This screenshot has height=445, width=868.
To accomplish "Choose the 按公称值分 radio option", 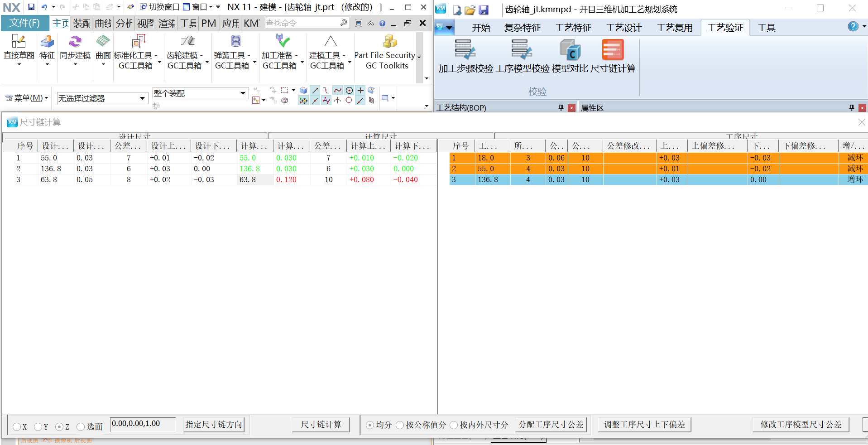I will pos(400,425).
